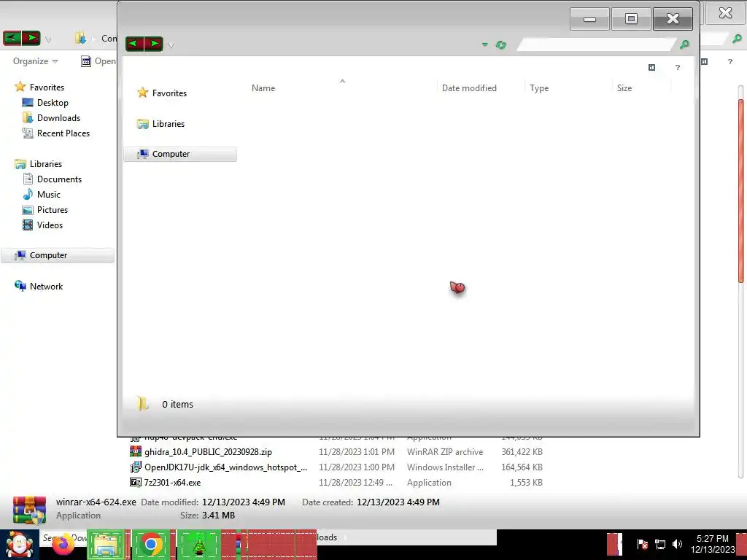Click the WinRAR icon in details pane

pyautogui.click(x=29, y=510)
